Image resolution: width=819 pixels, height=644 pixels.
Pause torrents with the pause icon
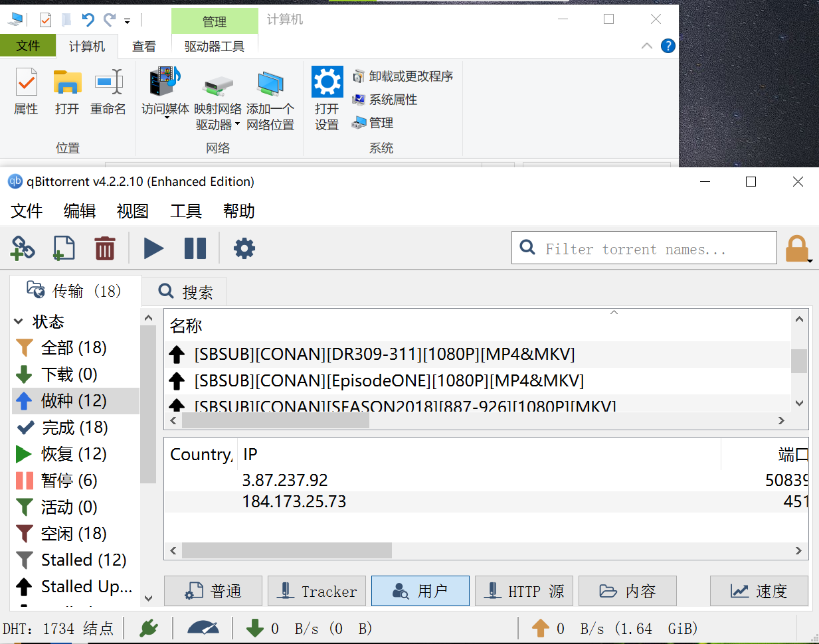coord(195,249)
